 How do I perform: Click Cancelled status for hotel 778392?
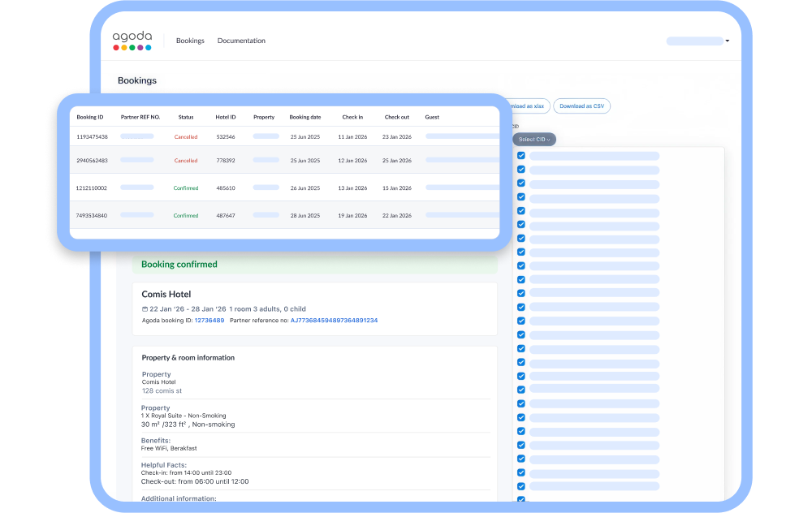[x=186, y=161]
